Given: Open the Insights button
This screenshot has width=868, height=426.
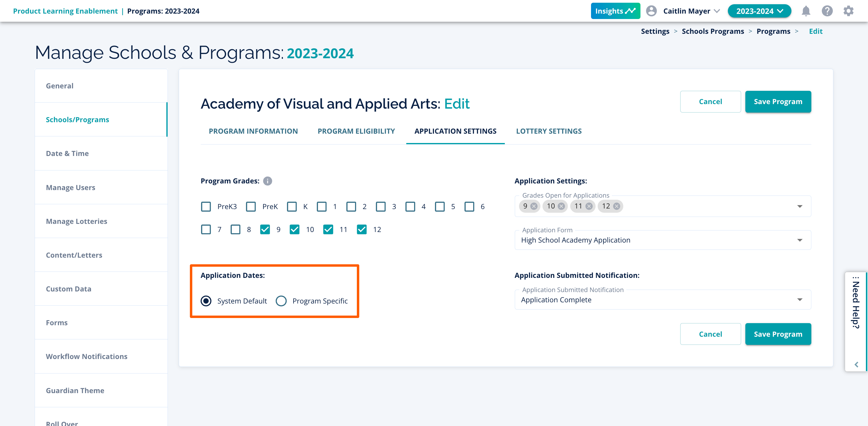Looking at the screenshot, I should click(615, 11).
